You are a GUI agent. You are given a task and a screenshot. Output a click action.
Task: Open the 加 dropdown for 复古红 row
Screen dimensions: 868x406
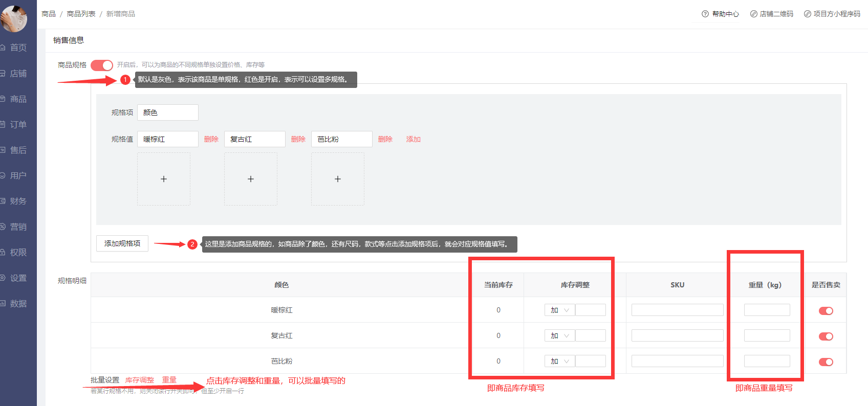point(559,336)
